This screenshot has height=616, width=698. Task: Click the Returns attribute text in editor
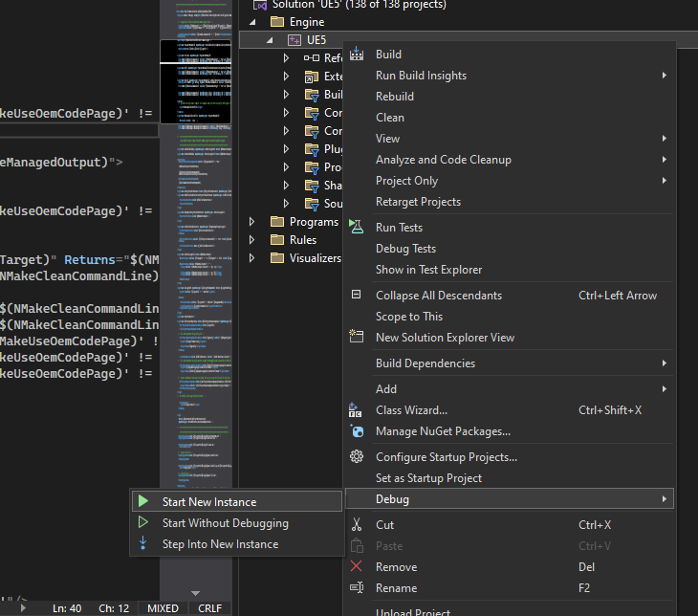[90, 259]
